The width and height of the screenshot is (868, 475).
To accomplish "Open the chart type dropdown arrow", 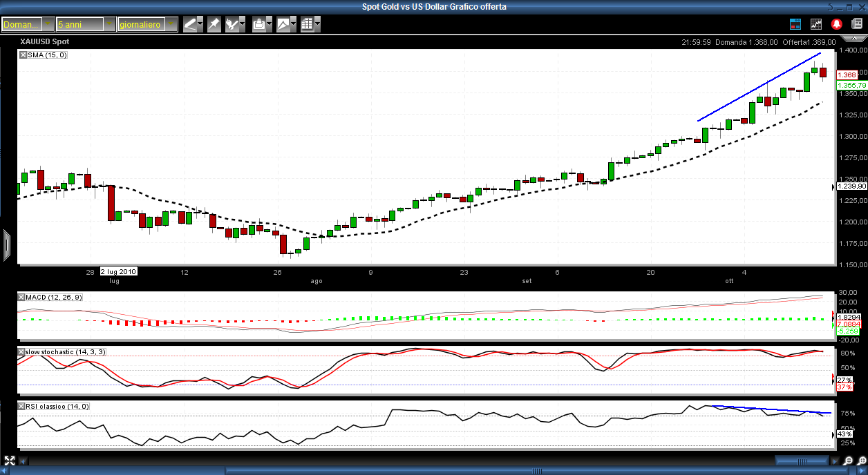I will tap(294, 24).
